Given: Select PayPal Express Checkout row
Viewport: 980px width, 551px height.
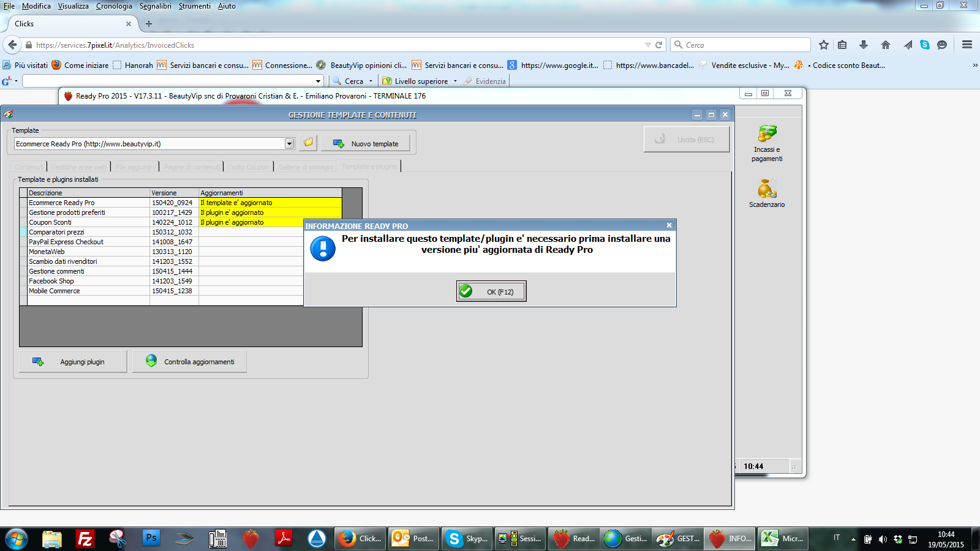Looking at the screenshot, I should (x=162, y=242).
